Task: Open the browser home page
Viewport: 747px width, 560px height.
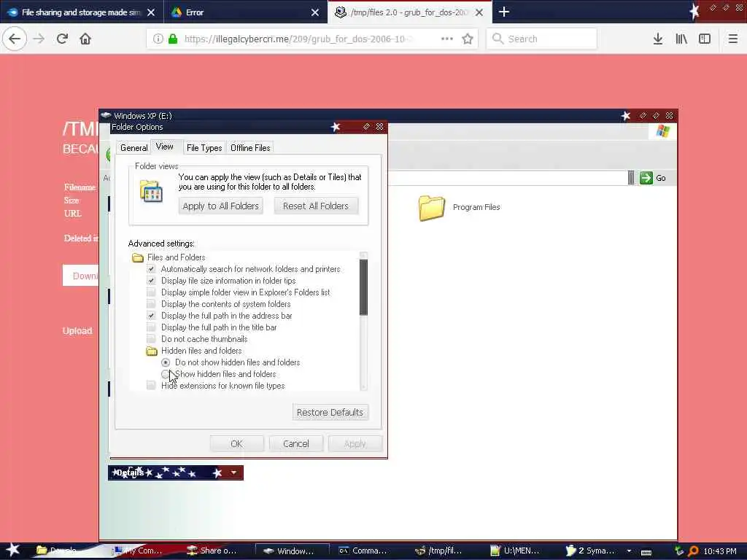Action: coord(85,39)
